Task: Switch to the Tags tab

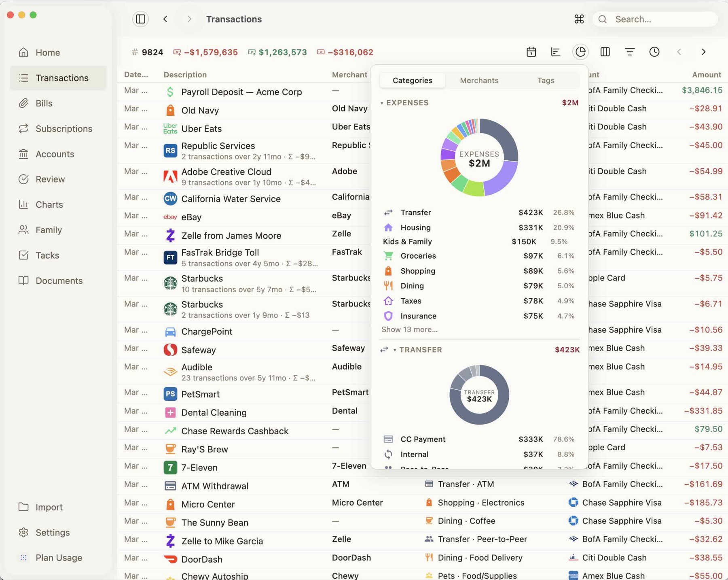Action: coord(546,80)
